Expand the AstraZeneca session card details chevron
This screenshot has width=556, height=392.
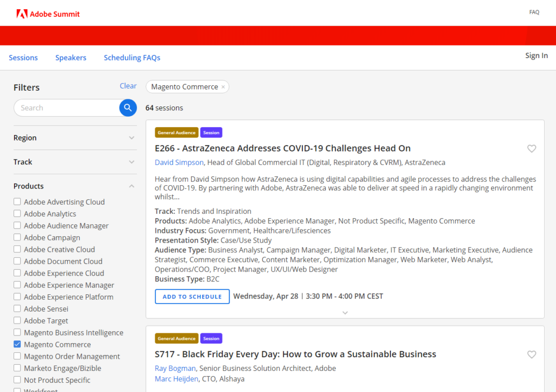tap(345, 313)
